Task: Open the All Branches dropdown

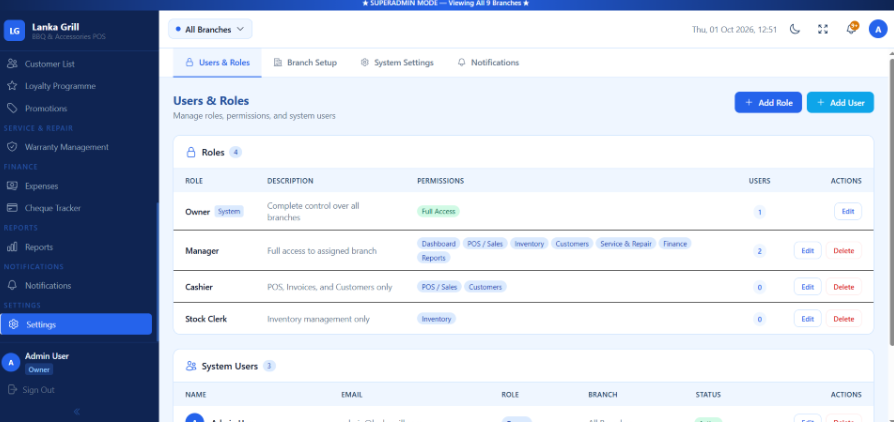Action: [210, 29]
